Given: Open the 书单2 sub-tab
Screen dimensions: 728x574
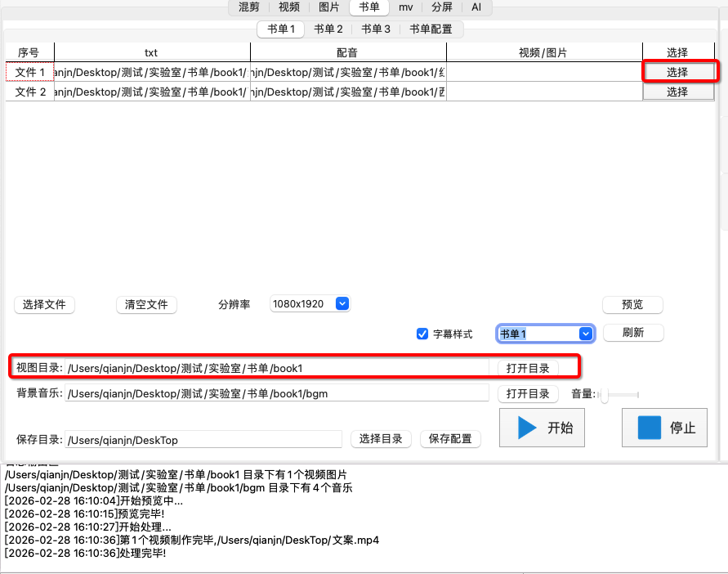Looking at the screenshot, I should click(x=328, y=29).
